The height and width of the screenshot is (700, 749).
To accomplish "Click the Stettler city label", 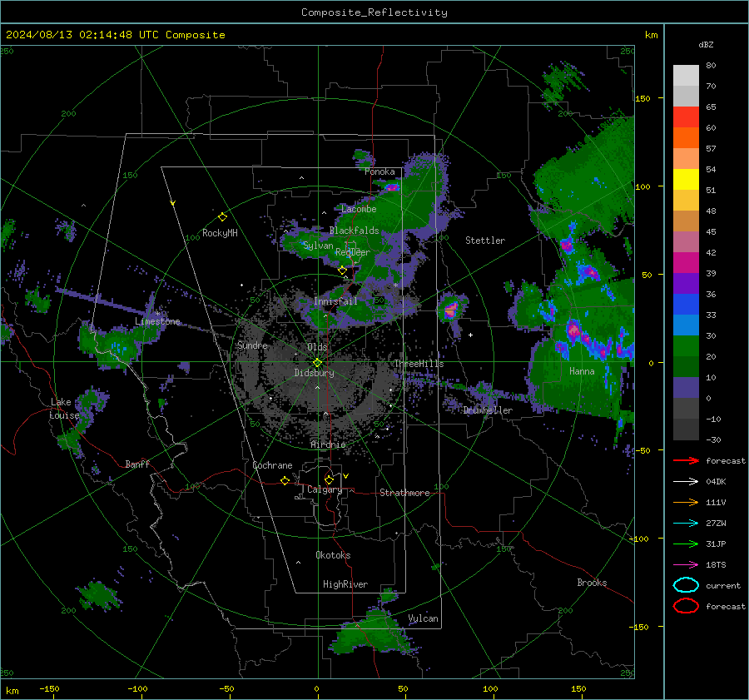I will pos(485,241).
